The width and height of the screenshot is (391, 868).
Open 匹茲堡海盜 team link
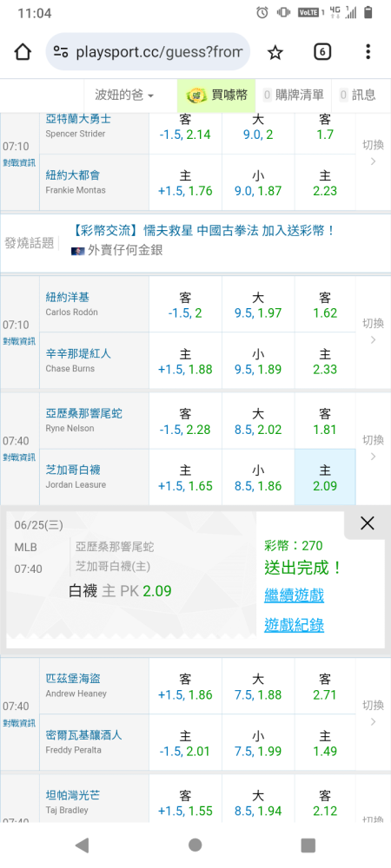(x=72, y=679)
